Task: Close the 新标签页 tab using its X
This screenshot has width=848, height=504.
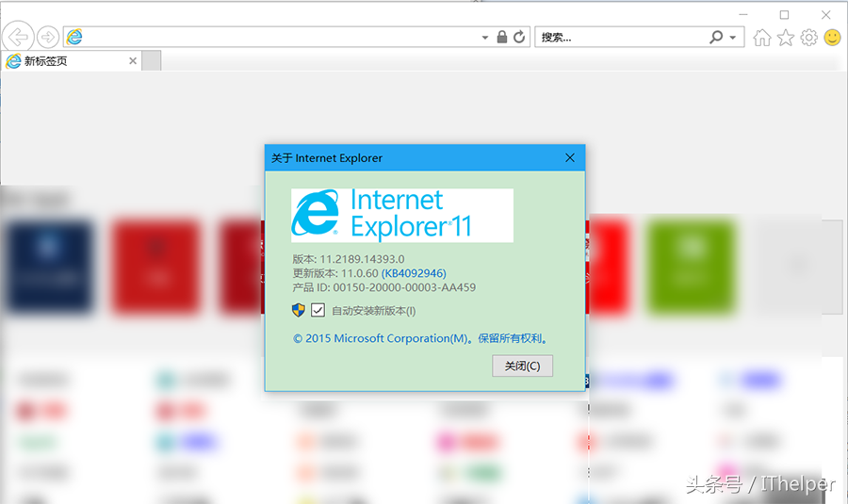Action: coord(132,61)
